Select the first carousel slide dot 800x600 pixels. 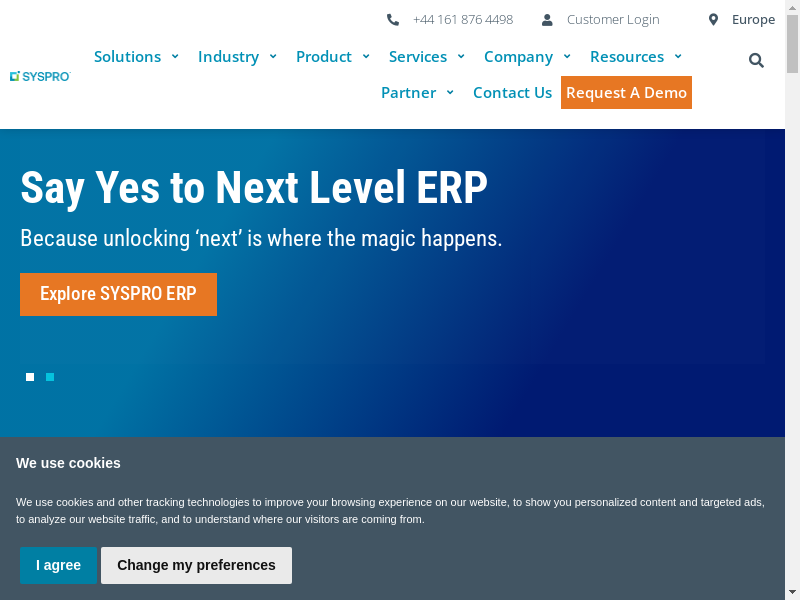30,377
